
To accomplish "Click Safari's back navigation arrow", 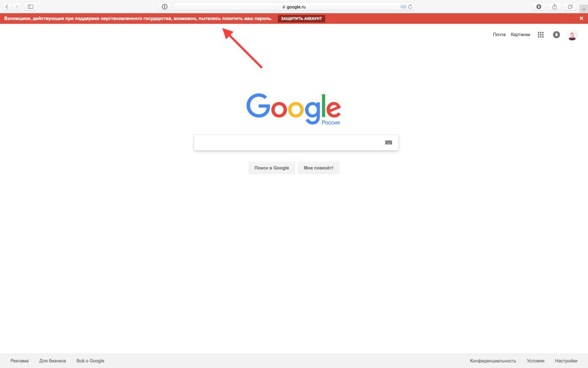I will coord(7,6).
